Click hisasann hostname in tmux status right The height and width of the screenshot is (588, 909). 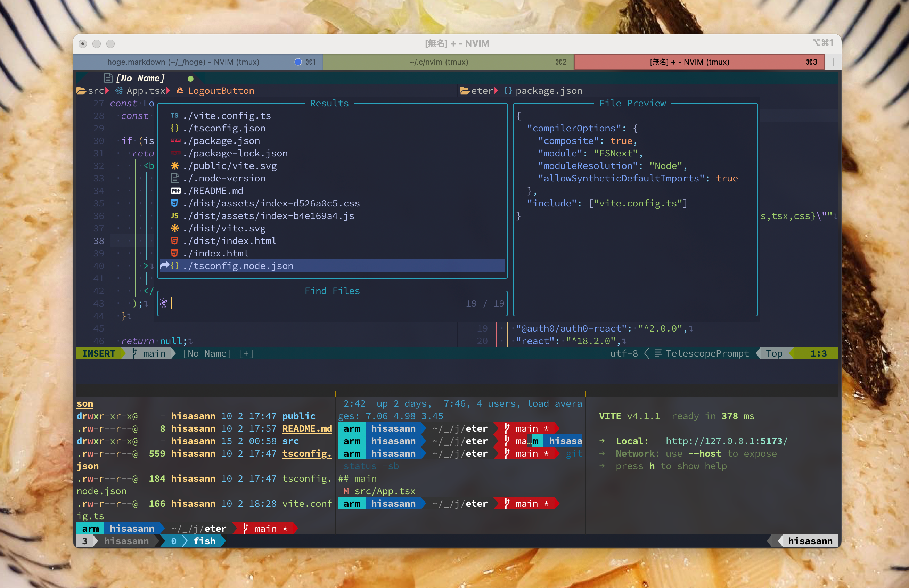click(x=810, y=541)
